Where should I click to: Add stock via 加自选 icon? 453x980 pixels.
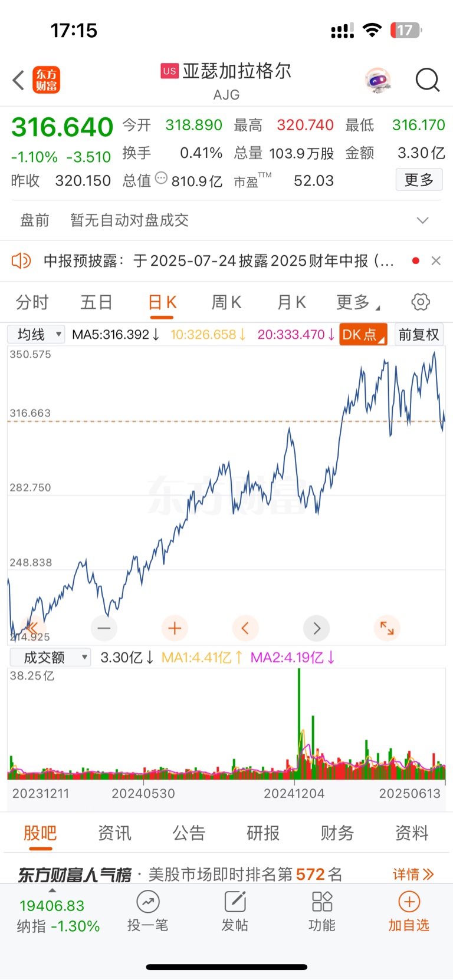[409, 902]
